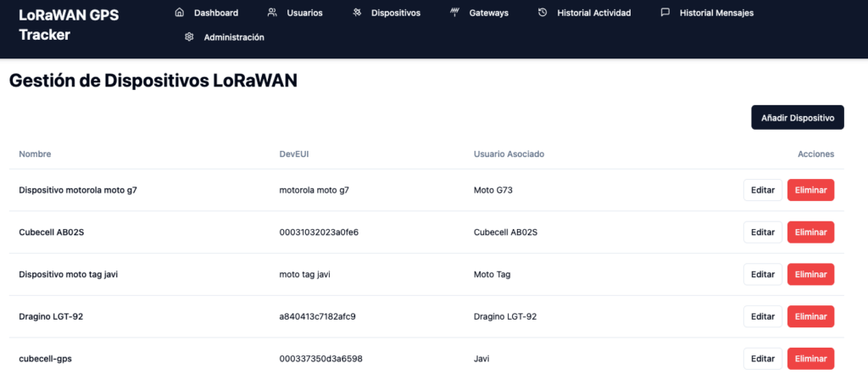Click the Dispositivos satellite icon
The image size is (868, 391).
[x=357, y=13]
